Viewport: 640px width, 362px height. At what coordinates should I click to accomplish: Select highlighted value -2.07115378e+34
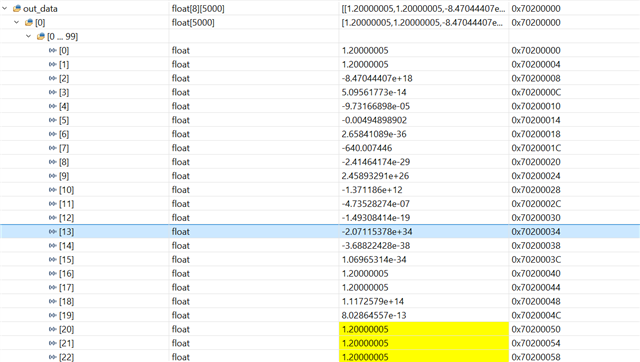pyautogui.click(x=377, y=231)
